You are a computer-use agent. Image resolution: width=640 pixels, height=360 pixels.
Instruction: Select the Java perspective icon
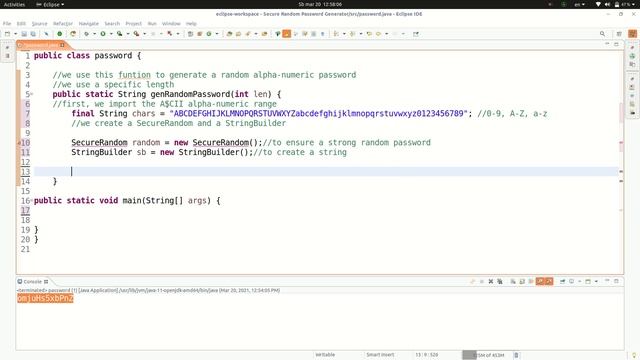point(632,34)
